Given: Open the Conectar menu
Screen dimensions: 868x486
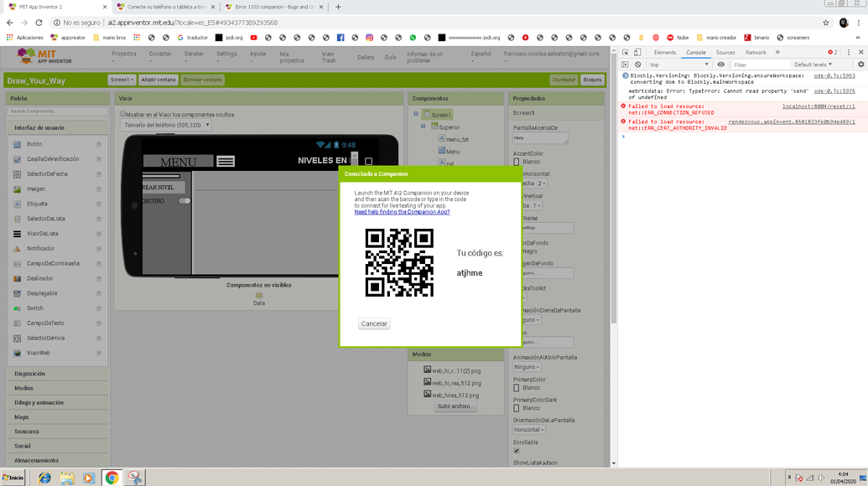Looking at the screenshot, I should coord(160,54).
